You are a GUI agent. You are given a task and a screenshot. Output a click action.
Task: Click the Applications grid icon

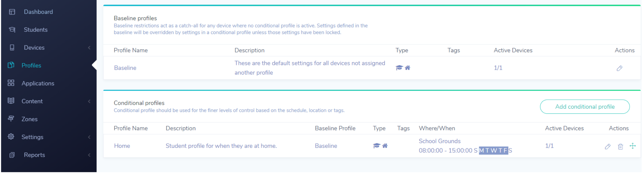point(11,83)
